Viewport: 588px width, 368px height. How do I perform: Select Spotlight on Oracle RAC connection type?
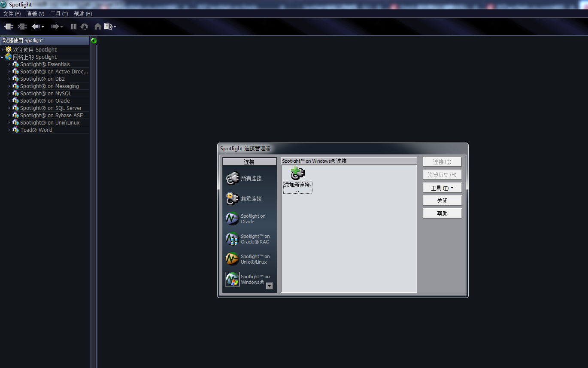[248, 239]
